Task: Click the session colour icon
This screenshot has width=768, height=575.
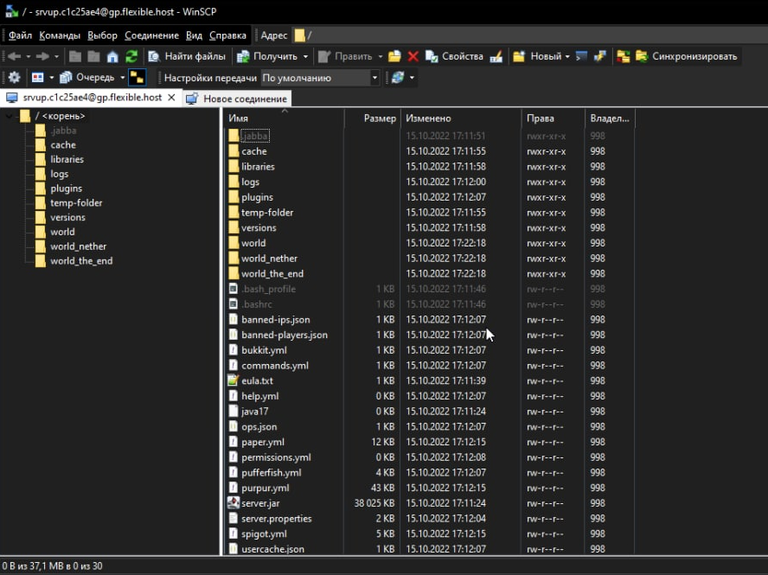Action: 38,77
